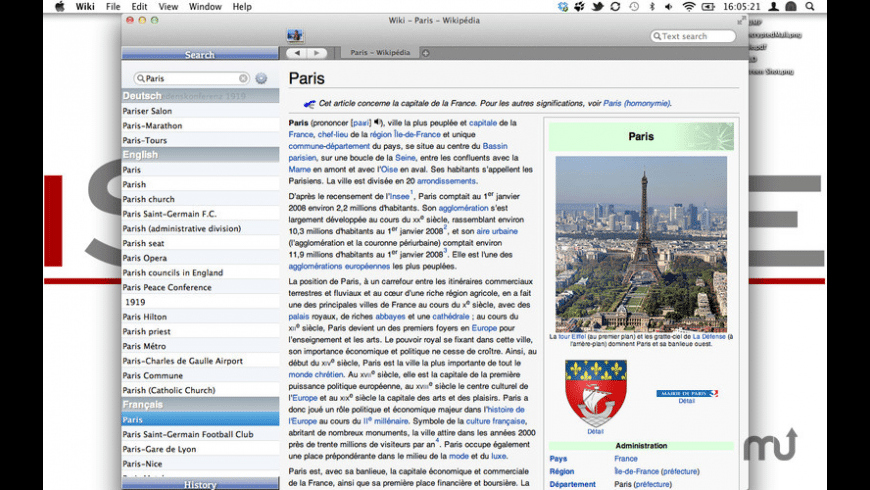Click the paw print menu bar icon
870x490 pixels.
coord(580,7)
